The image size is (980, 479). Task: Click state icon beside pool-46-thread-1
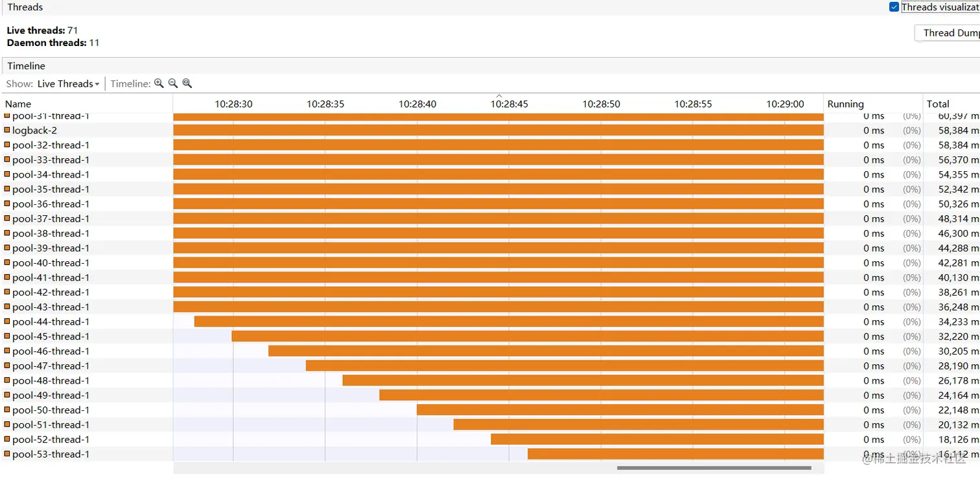point(7,351)
